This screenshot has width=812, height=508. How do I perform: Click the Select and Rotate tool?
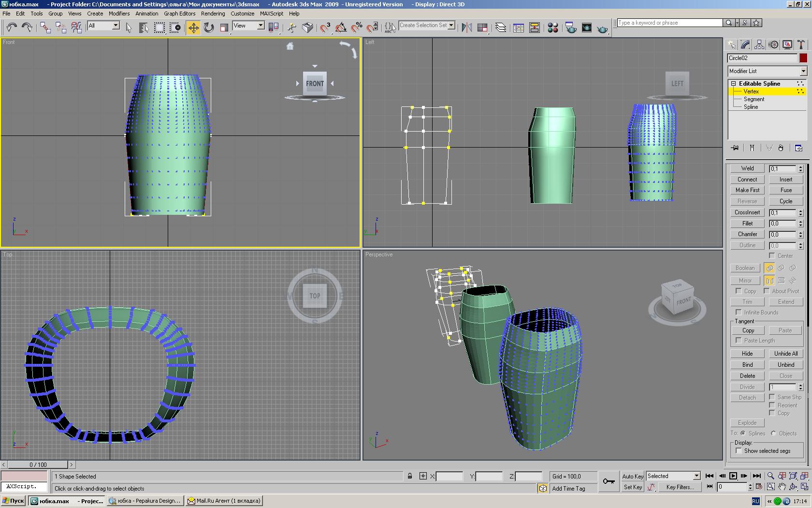(209, 28)
